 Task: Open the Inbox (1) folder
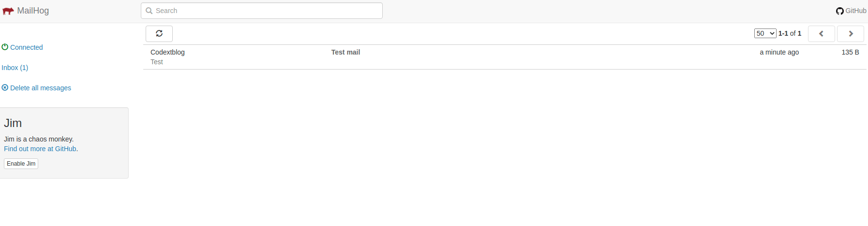15,68
